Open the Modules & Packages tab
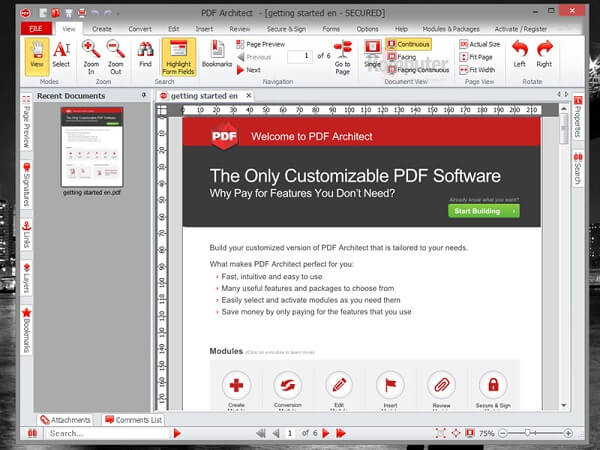600x450 pixels. click(x=451, y=29)
